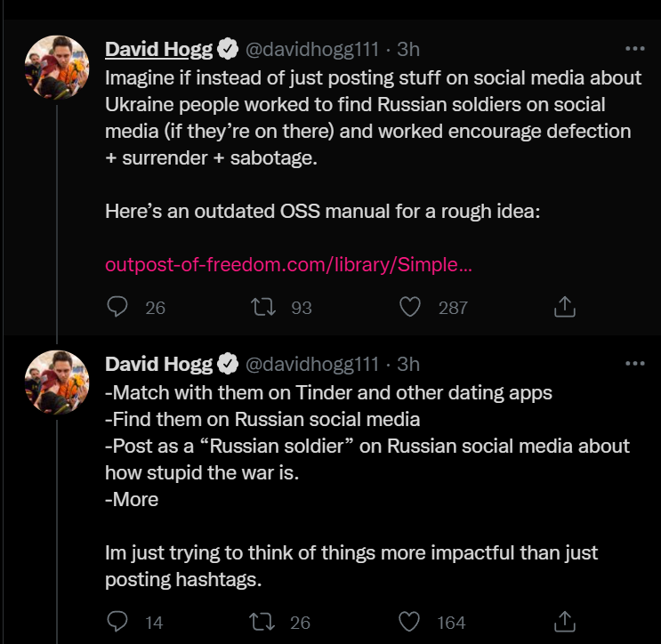The image size is (661, 644).
Task: Open the first tweet's 3h timestamp
Action: pyautogui.click(x=407, y=48)
